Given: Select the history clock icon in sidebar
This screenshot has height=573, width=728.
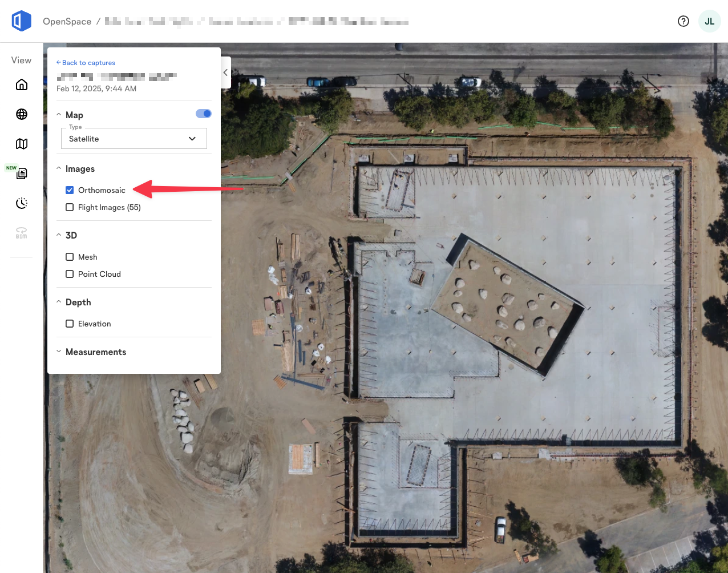Looking at the screenshot, I should [x=21, y=203].
